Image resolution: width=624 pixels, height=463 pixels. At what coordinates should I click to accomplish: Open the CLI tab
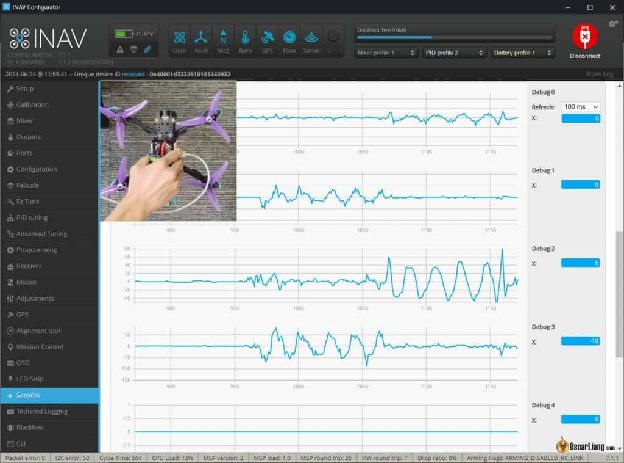click(49, 443)
